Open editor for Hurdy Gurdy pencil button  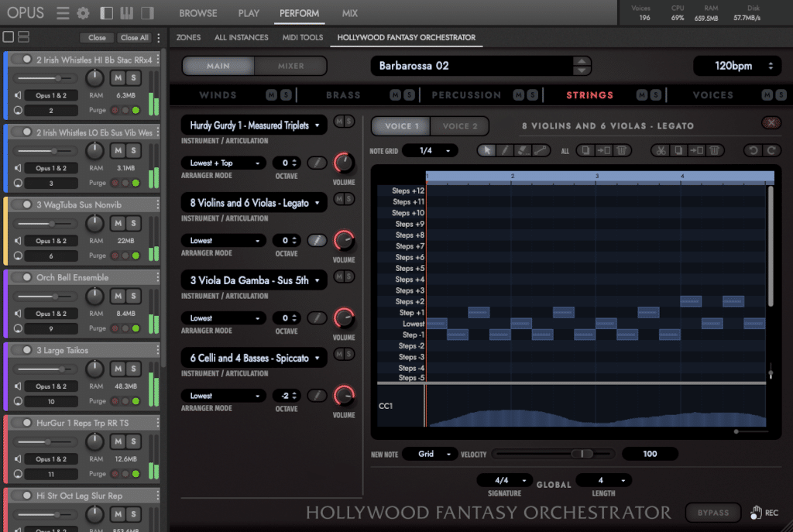(317, 163)
